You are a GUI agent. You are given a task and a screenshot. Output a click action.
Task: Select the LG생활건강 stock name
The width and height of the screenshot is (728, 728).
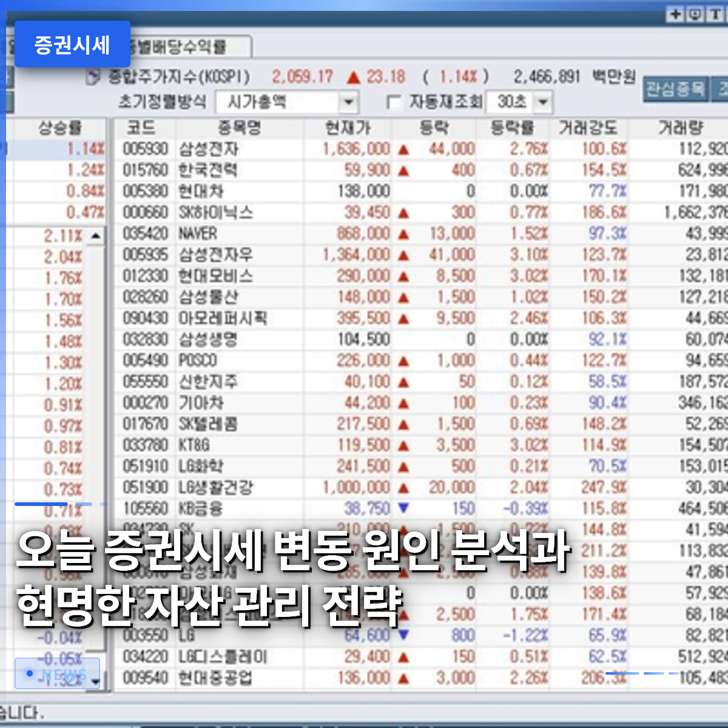[215, 488]
